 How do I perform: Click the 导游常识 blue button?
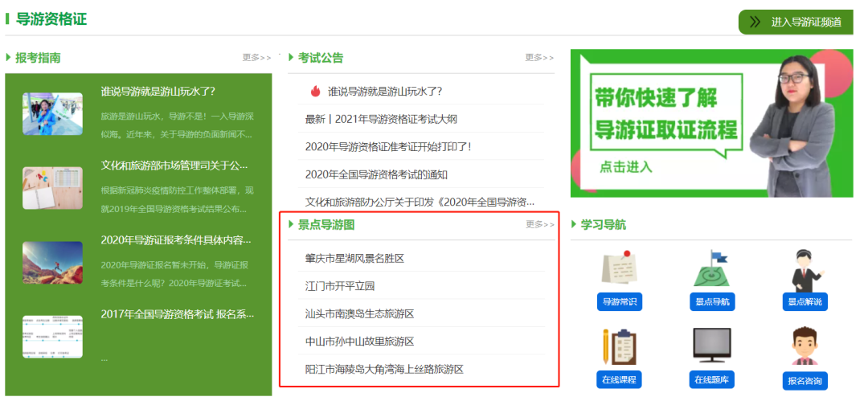[x=620, y=302]
